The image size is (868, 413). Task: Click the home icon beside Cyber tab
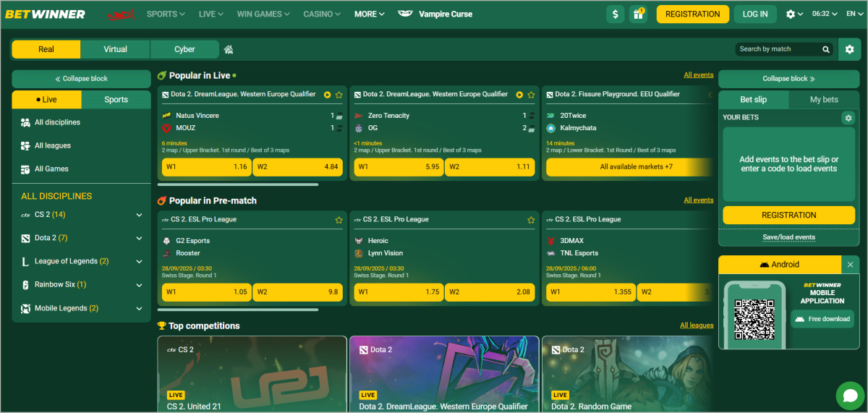pyautogui.click(x=229, y=50)
